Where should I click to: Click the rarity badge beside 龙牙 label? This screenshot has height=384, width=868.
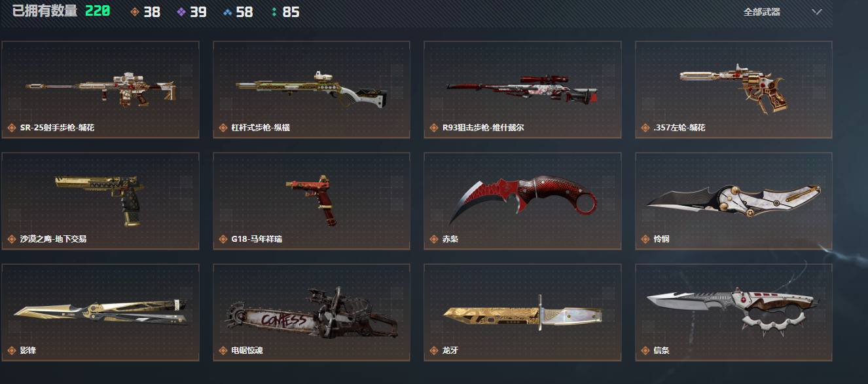click(x=433, y=351)
